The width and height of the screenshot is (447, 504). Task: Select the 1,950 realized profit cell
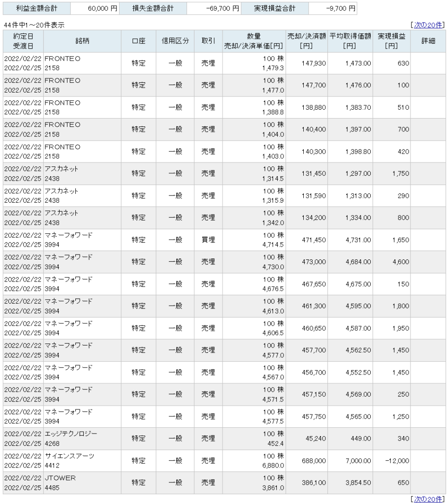(x=391, y=328)
